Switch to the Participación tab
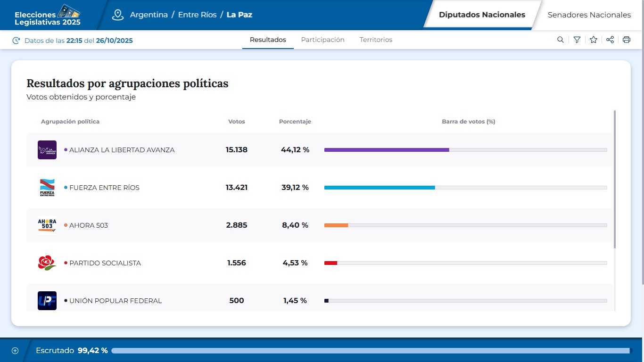644x362 pixels. click(x=322, y=40)
